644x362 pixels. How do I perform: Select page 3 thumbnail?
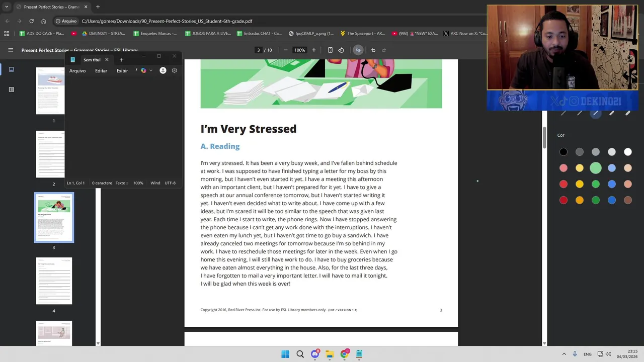pos(54,218)
